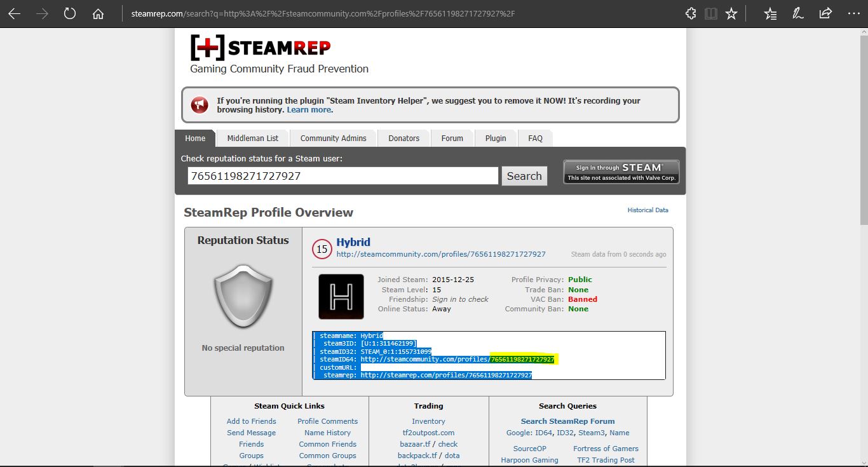The image size is (868, 467).
Task: Click the Search button
Action: click(524, 176)
